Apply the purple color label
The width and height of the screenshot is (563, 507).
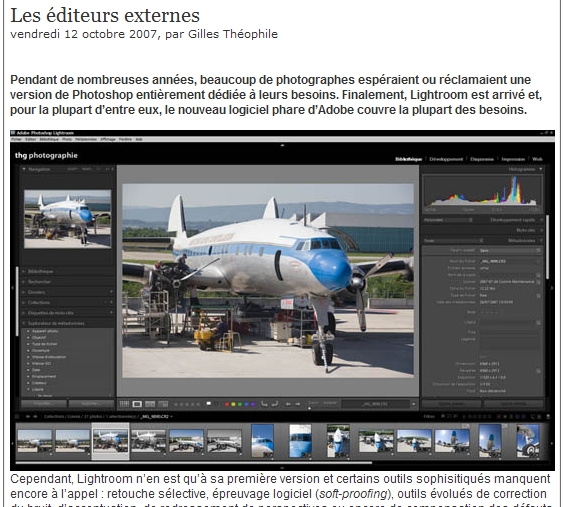tap(252, 404)
